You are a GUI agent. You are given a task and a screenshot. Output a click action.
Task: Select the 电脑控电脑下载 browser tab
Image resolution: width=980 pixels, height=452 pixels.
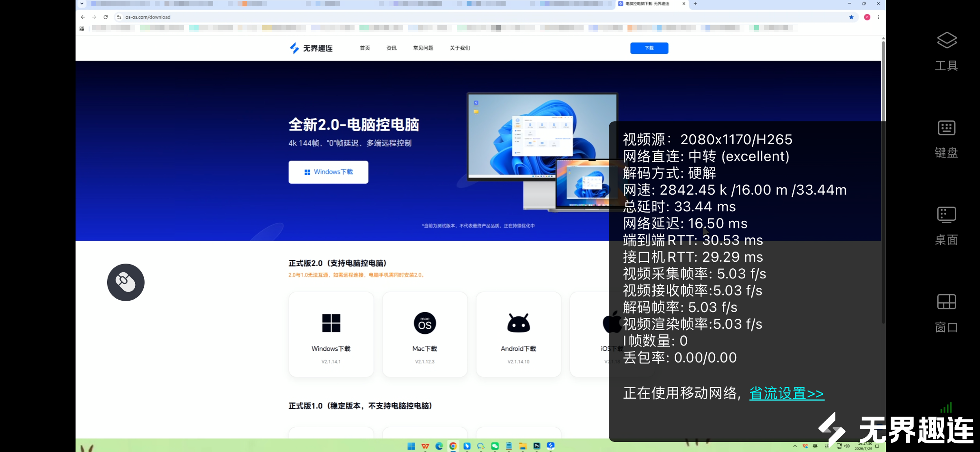(651, 4)
